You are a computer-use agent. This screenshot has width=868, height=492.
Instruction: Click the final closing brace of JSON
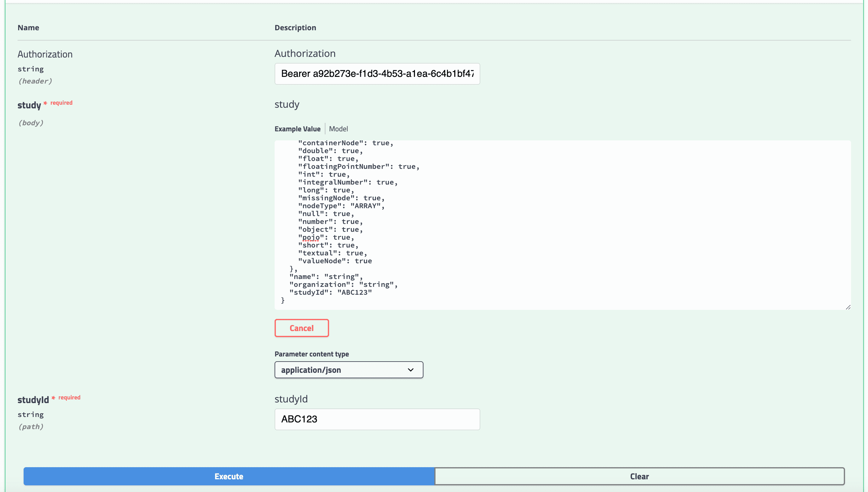tap(283, 300)
